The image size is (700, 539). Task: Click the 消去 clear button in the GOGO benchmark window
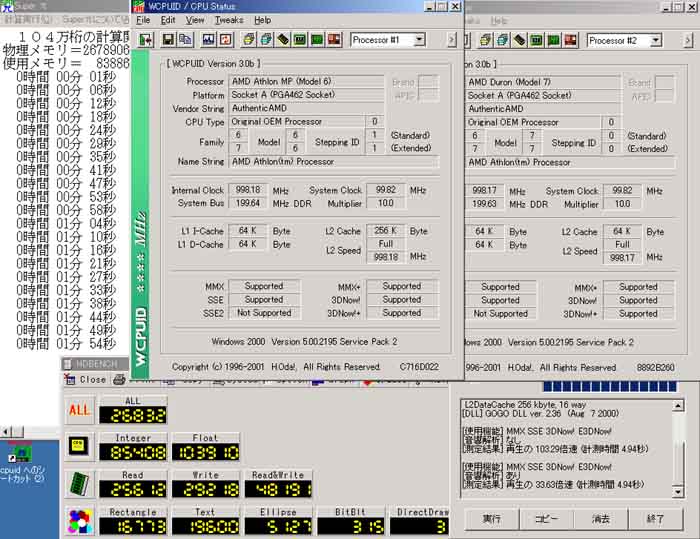(x=600, y=519)
